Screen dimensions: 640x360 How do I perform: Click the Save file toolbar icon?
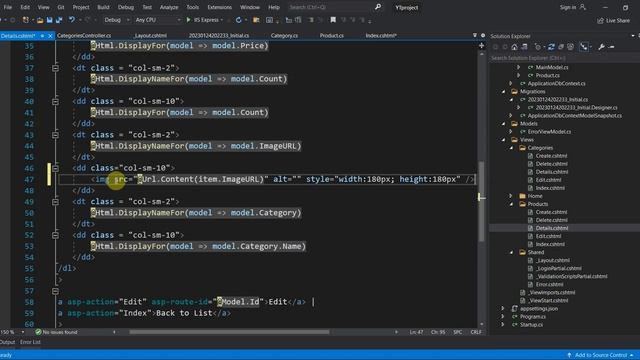tap(49, 20)
